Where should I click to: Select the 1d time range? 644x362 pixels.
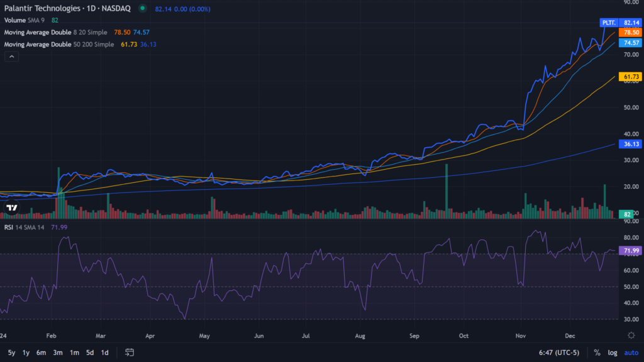[x=105, y=353]
